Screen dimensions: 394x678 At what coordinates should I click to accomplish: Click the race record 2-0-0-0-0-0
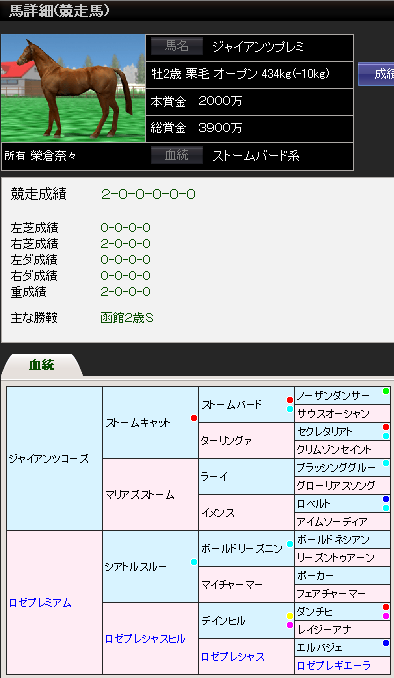[x=148, y=194]
